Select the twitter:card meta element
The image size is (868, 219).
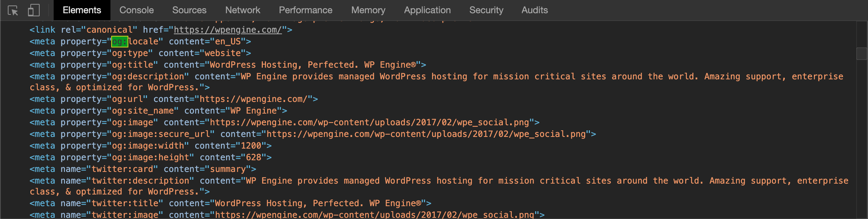coord(142,169)
